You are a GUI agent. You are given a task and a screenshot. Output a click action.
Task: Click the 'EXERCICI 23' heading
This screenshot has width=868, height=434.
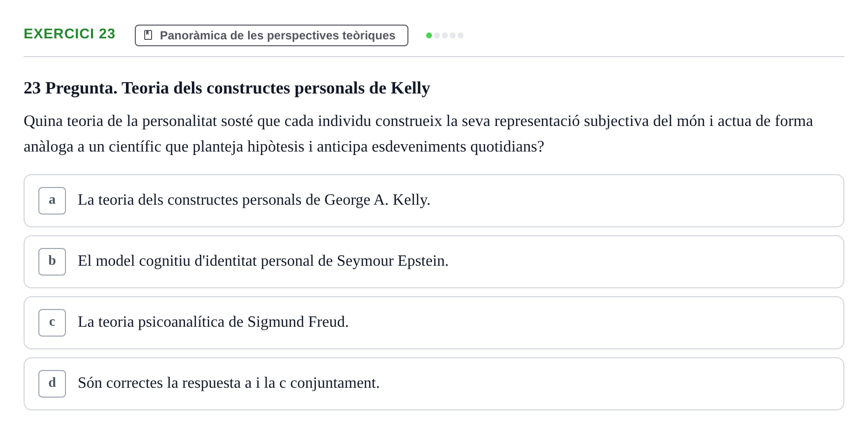(69, 34)
